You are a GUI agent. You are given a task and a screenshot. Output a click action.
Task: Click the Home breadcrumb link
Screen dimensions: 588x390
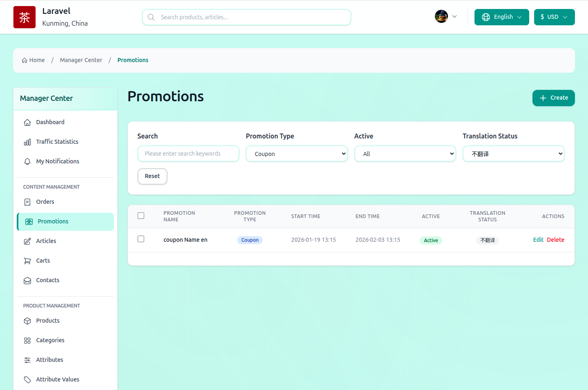[33, 60]
